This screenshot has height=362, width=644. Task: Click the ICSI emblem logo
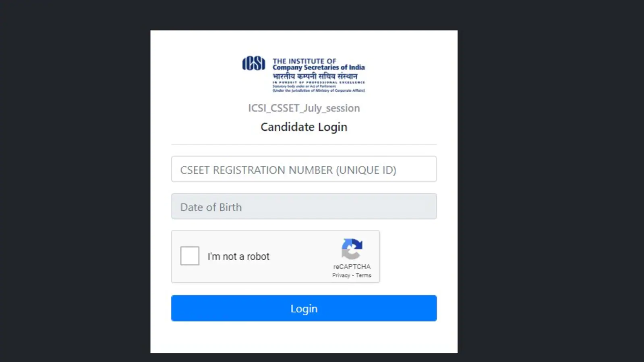coord(254,63)
